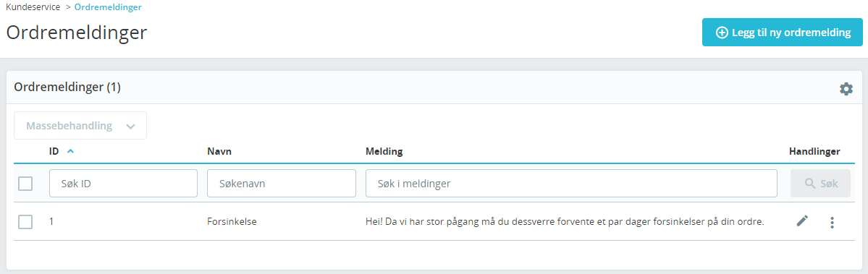868x274 pixels.
Task: Select all rows checkbox in filter row
Action: coord(25,184)
